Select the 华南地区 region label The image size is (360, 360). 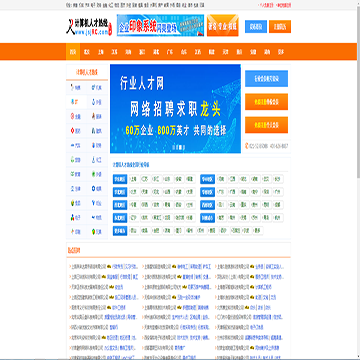pyautogui.click(x=207, y=192)
